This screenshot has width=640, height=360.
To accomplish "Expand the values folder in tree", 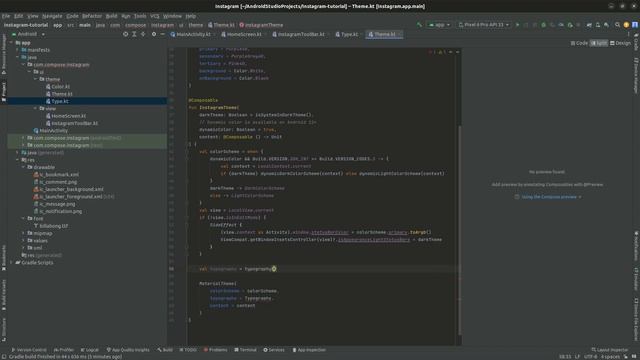I will 24,240.
